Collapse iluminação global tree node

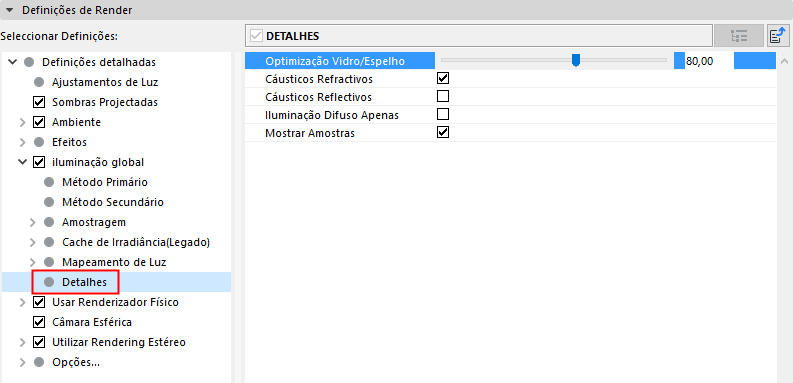22,162
